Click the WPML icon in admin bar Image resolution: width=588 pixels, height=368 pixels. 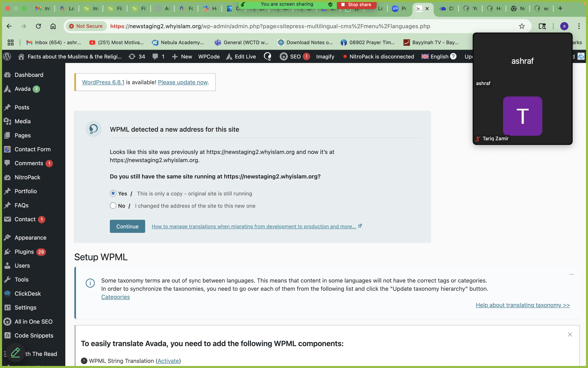tap(267, 57)
